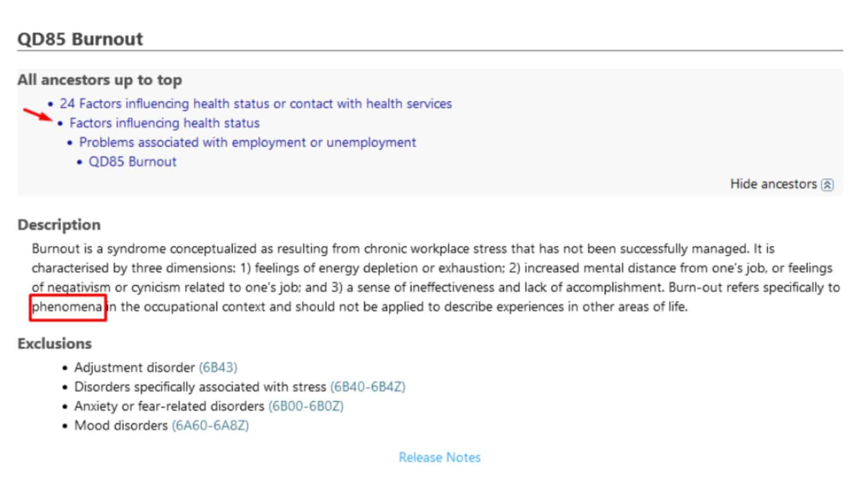Viewport: 868px width, 488px height.
Task: Open the 6B43 code link
Action: 218,367
